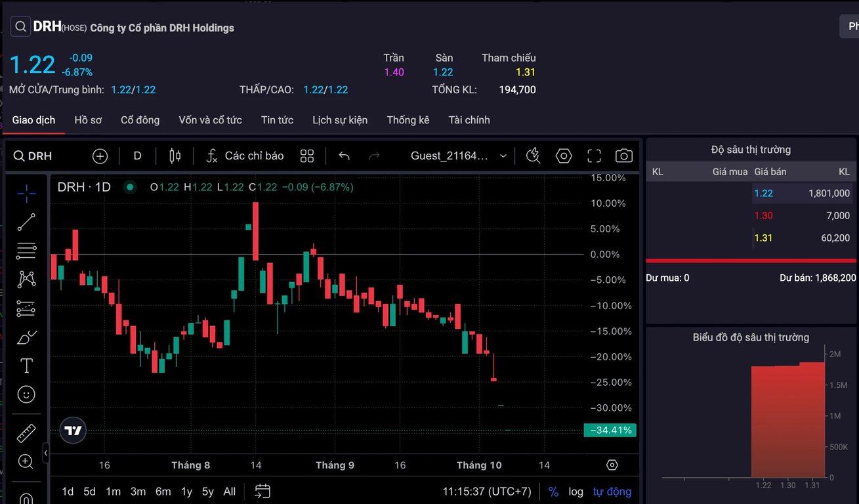Toggle percent scale on price axis
This screenshot has width=859, height=504.
coord(553,492)
